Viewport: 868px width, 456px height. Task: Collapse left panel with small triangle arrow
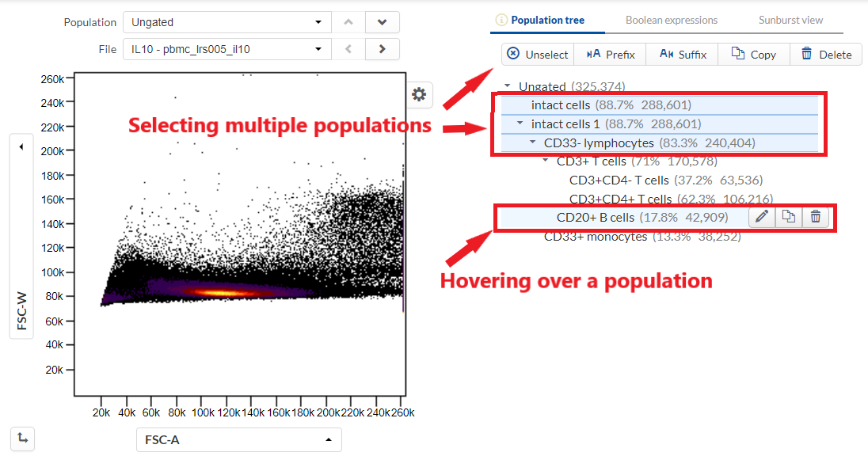[21, 146]
